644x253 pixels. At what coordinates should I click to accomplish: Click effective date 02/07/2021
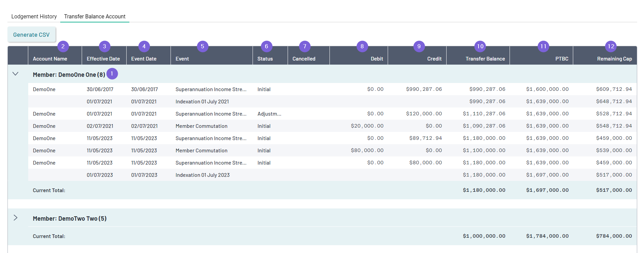tap(100, 126)
